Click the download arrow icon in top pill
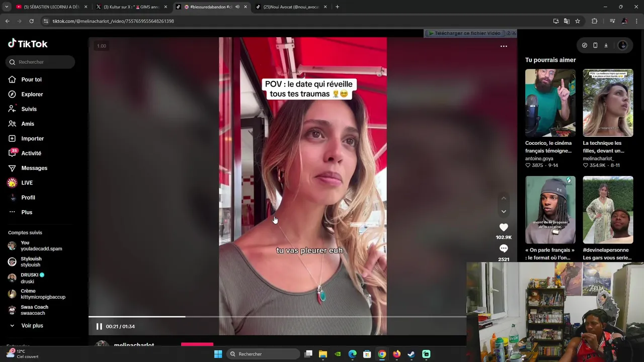Screen dimensions: 644x362 click(606, 45)
